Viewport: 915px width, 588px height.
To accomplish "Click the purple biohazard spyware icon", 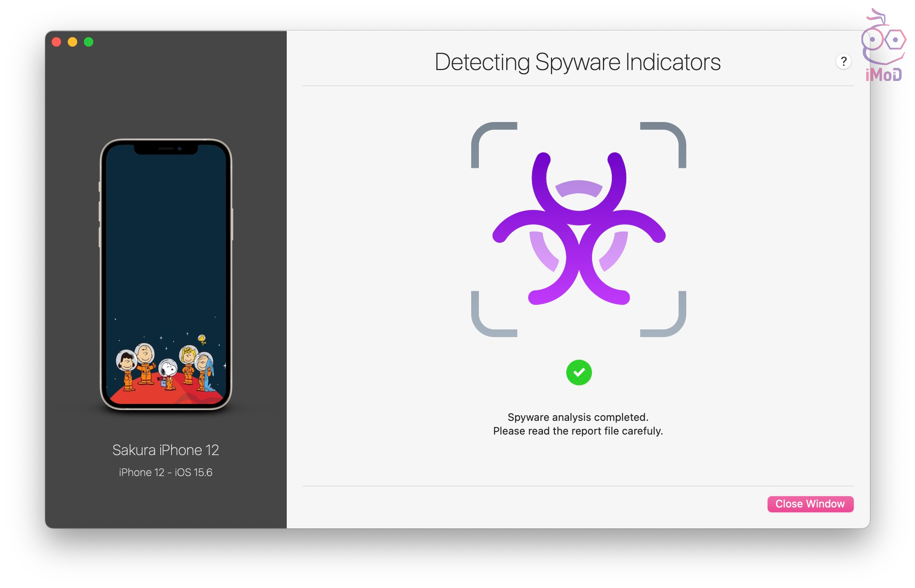I will 579,228.
